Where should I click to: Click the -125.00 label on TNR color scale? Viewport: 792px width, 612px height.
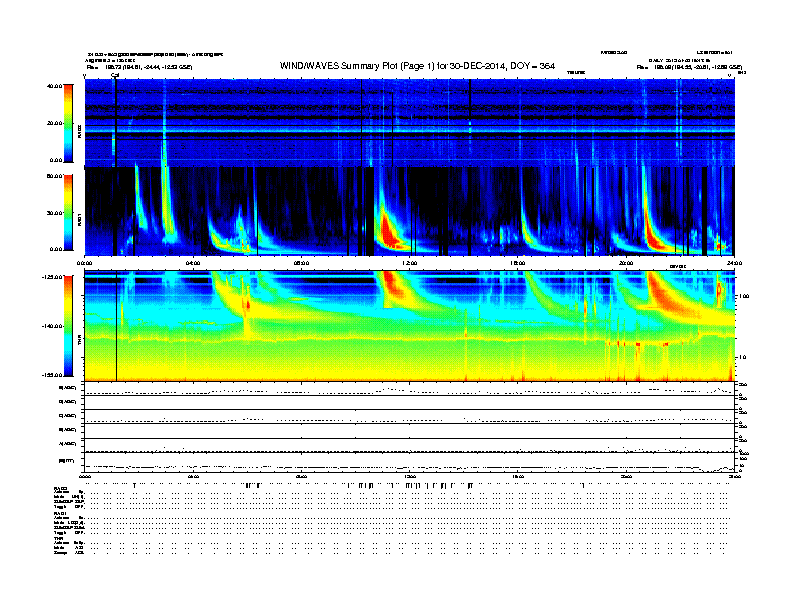point(53,277)
